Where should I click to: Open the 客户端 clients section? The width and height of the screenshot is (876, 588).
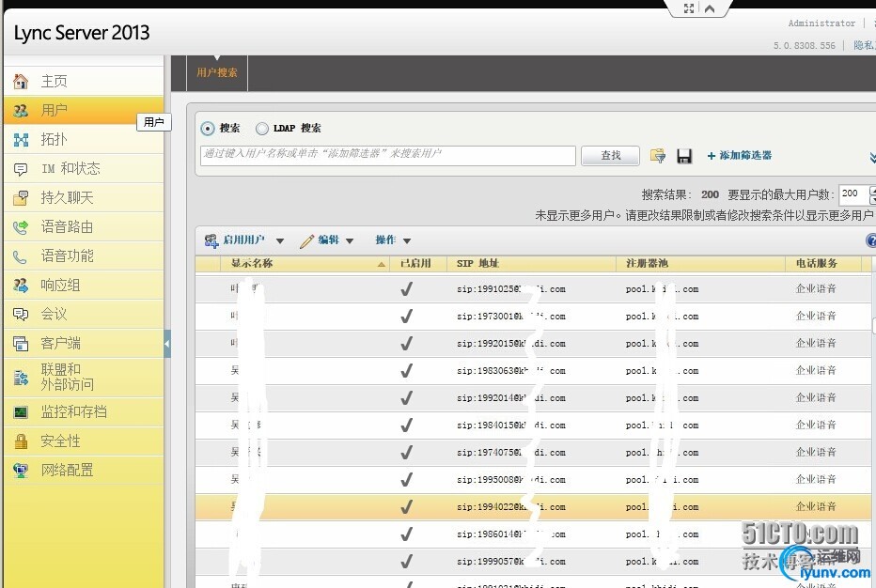84,343
